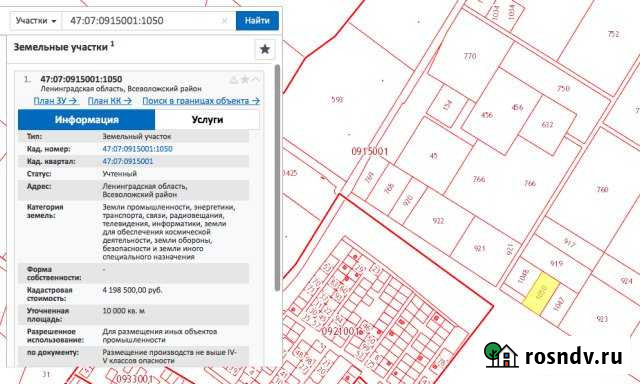The image size is (640, 384).
Task: Click the Найти search button
Action: [x=257, y=20]
